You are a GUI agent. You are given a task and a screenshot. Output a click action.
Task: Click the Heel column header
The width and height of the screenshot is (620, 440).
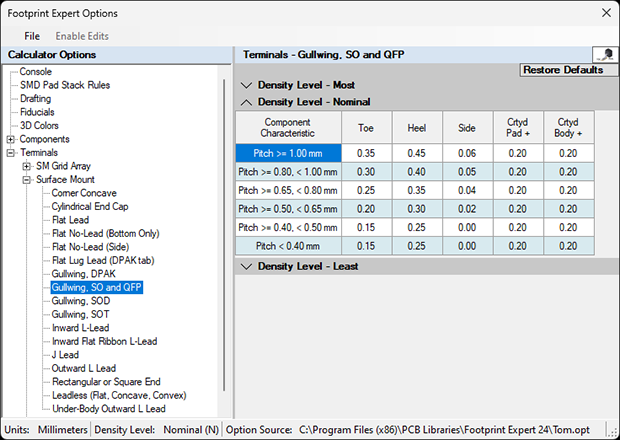tap(417, 128)
